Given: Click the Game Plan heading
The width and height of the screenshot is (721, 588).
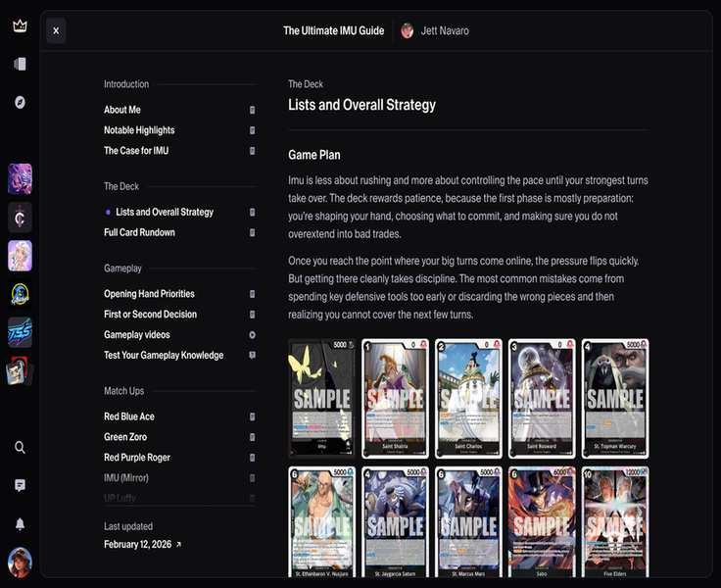Looking at the screenshot, I should tap(314, 155).
